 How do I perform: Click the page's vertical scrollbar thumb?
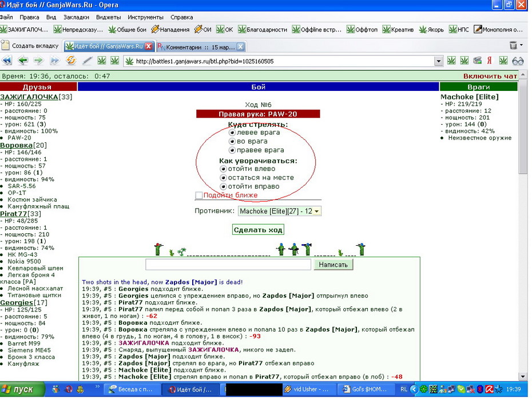pyautogui.click(x=523, y=126)
